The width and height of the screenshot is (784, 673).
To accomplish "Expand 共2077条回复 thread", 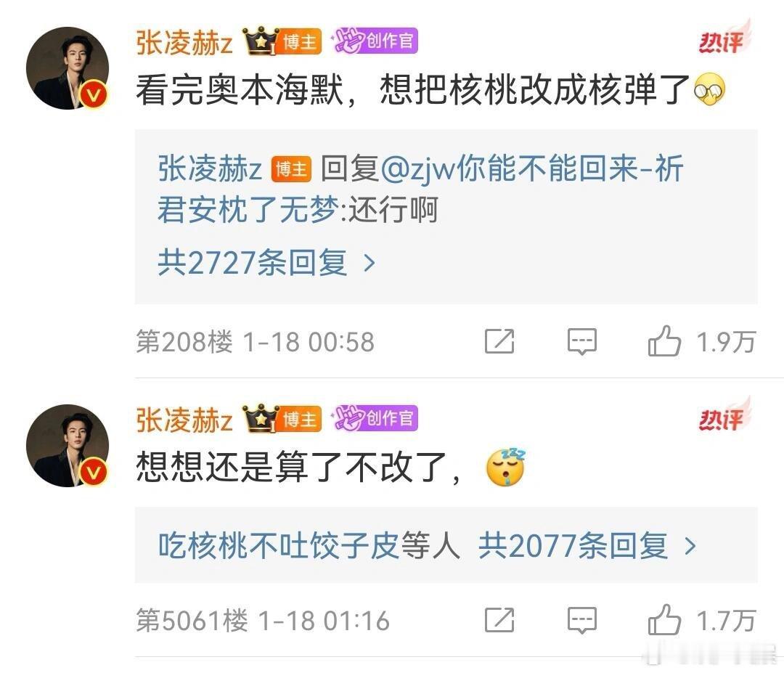I will [587, 545].
